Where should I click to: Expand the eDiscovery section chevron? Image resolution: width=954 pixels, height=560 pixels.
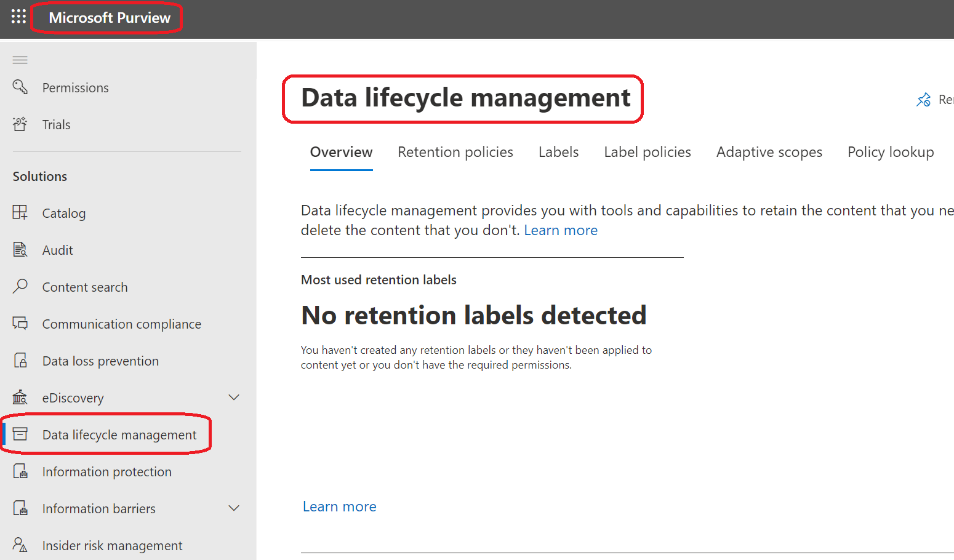pyautogui.click(x=234, y=398)
